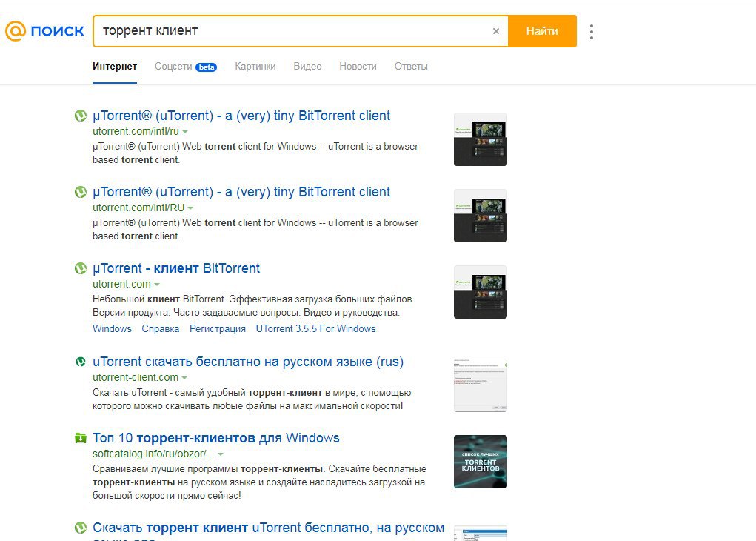Open the Новости tab
Screen dimensions: 756x541
pyautogui.click(x=358, y=67)
